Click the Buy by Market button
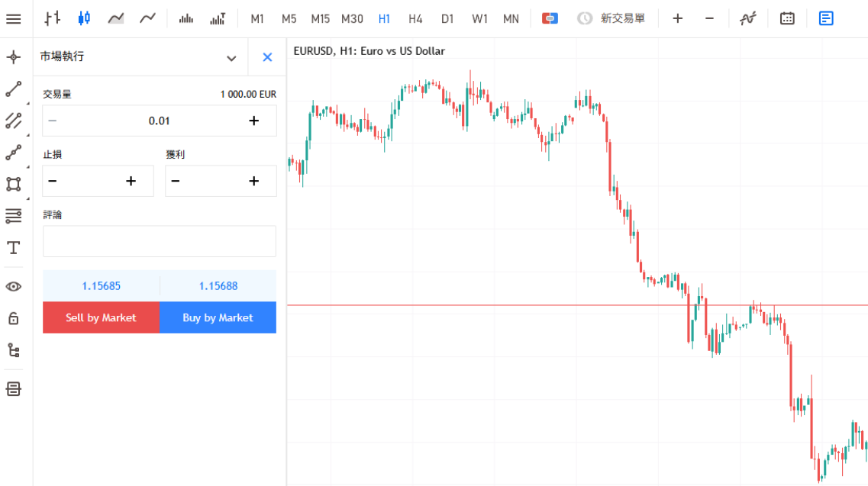The height and width of the screenshot is (486, 868). pos(218,317)
